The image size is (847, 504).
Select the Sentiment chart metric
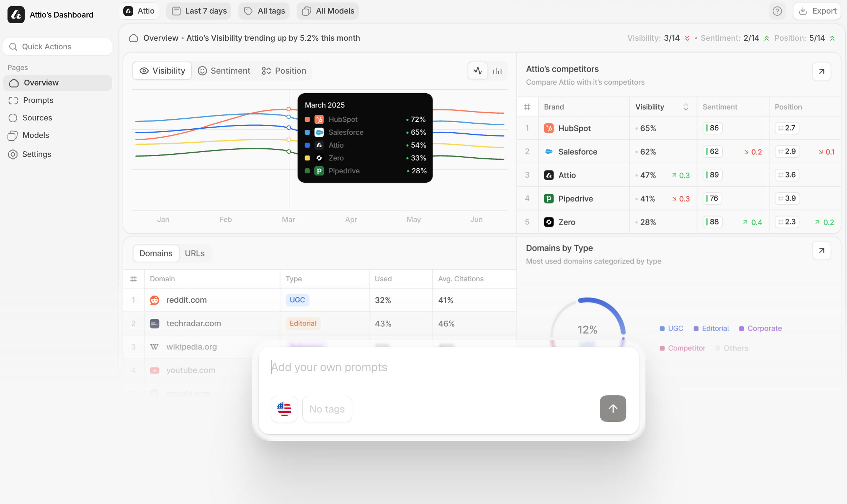(224, 70)
